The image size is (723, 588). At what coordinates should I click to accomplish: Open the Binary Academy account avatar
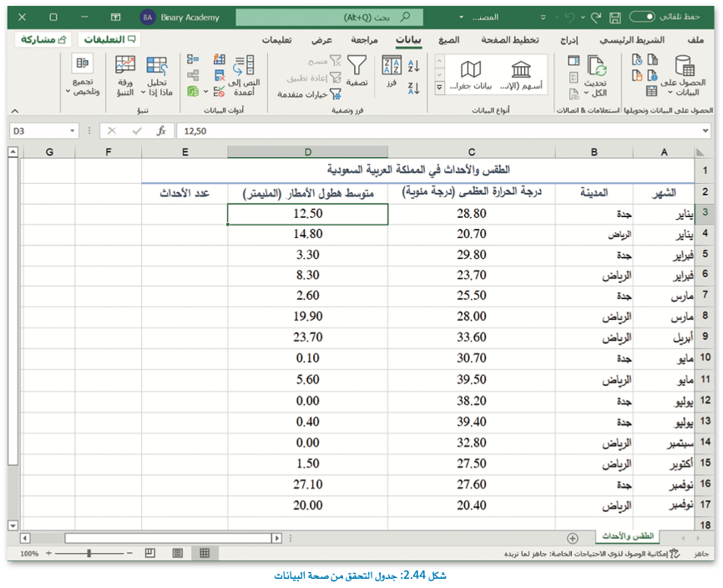click(147, 18)
